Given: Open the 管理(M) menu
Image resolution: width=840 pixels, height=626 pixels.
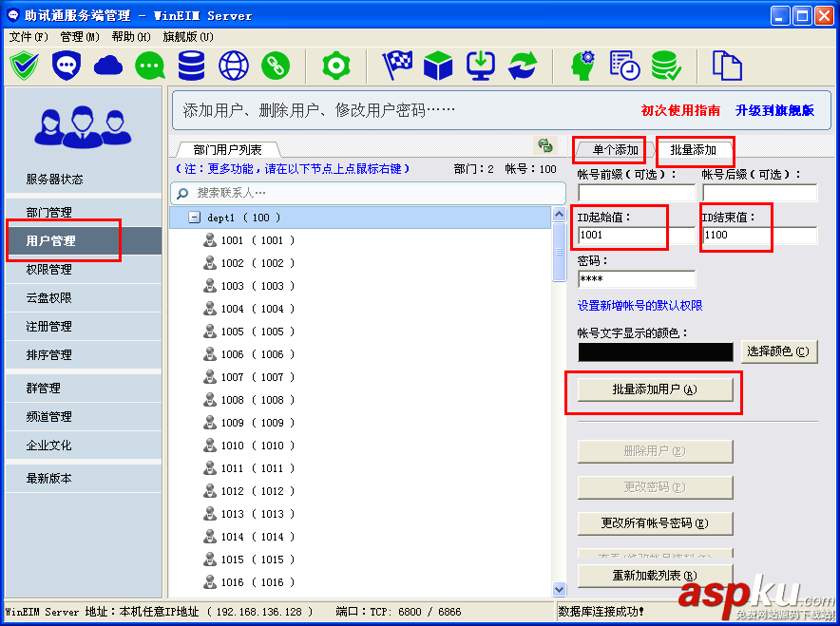Looking at the screenshot, I should tap(76, 36).
